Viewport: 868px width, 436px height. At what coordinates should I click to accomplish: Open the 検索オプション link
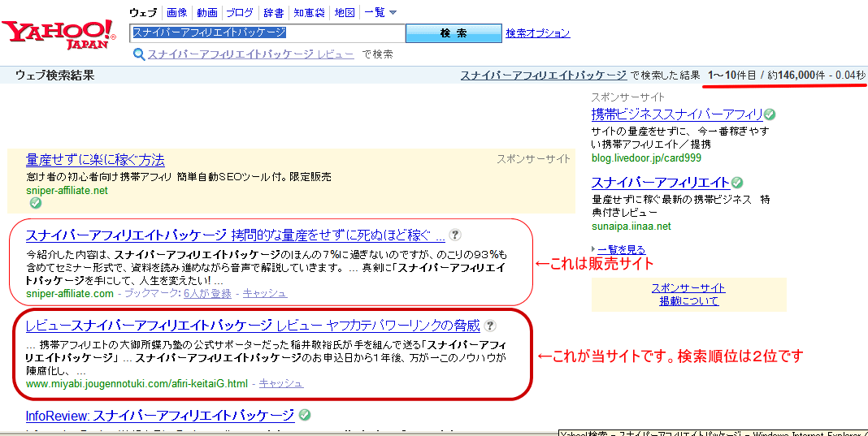point(537,33)
